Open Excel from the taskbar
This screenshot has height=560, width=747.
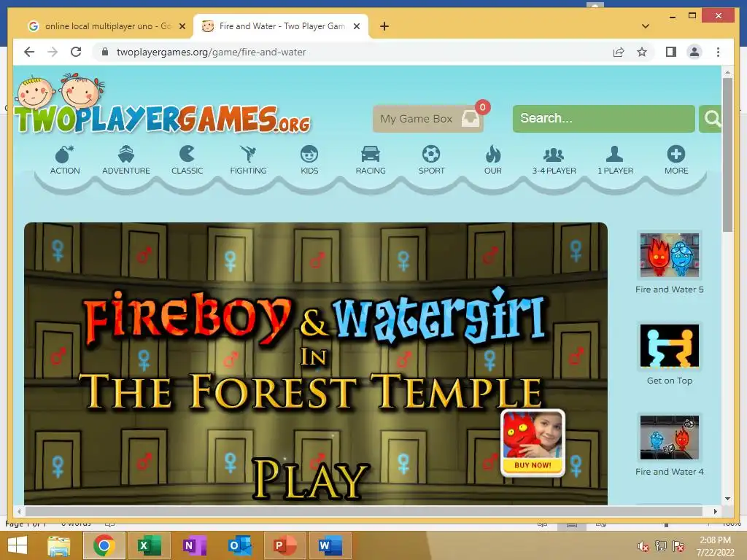click(150, 545)
